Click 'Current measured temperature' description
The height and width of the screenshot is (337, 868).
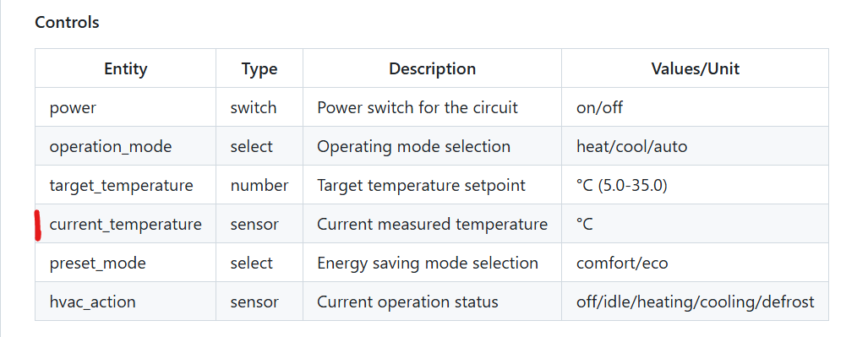[x=433, y=224]
